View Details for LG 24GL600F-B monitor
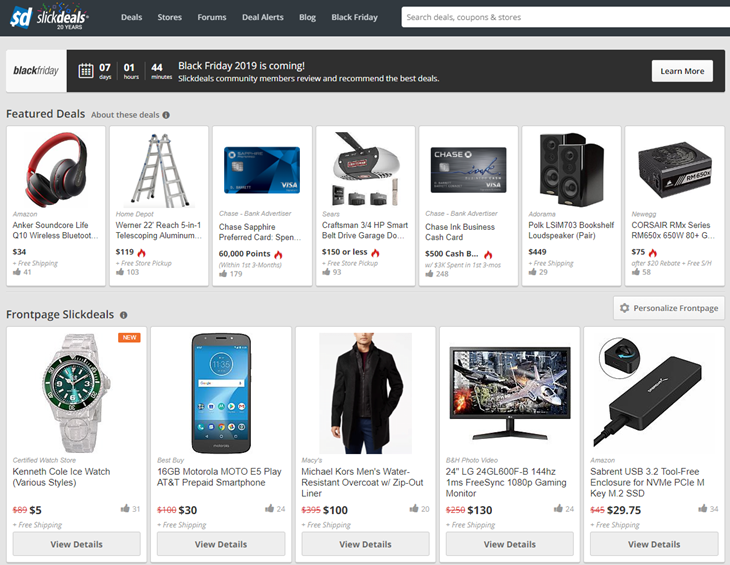Image resolution: width=730 pixels, height=565 pixels. [510, 544]
